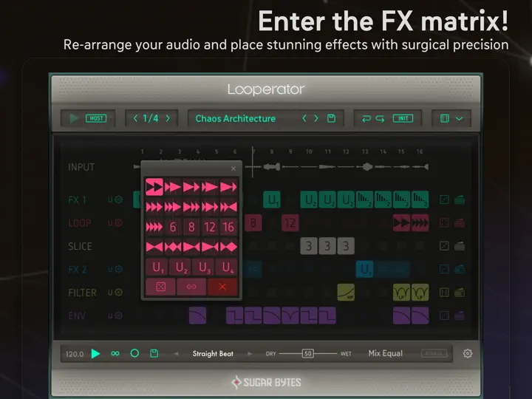The height and width of the screenshot is (399, 532).
Task: Choose the 8 repeat option in the popup
Action: click(x=191, y=227)
